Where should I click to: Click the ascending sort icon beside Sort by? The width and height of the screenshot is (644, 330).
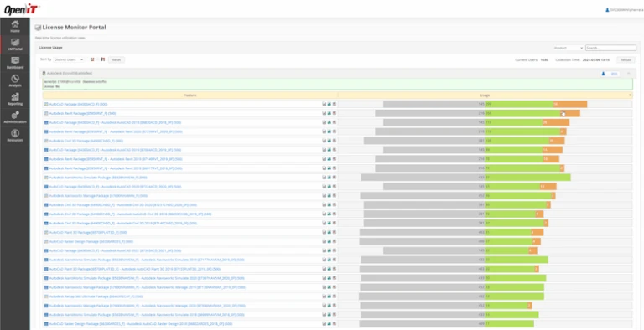tap(92, 59)
